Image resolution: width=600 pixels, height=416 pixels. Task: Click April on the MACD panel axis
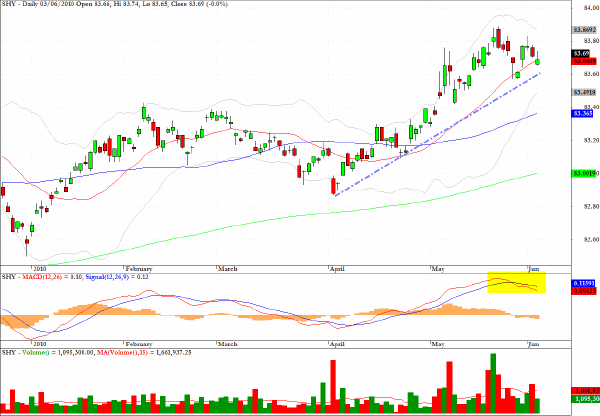click(x=337, y=344)
